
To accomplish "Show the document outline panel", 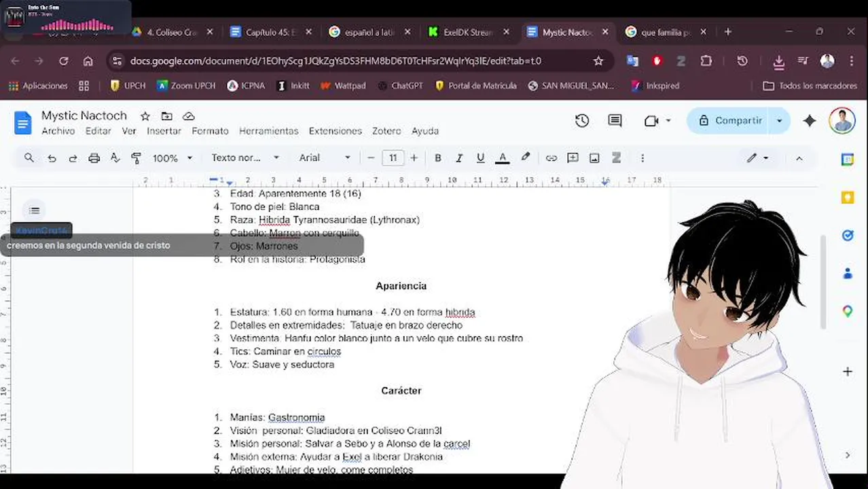I will (x=35, y=211).
